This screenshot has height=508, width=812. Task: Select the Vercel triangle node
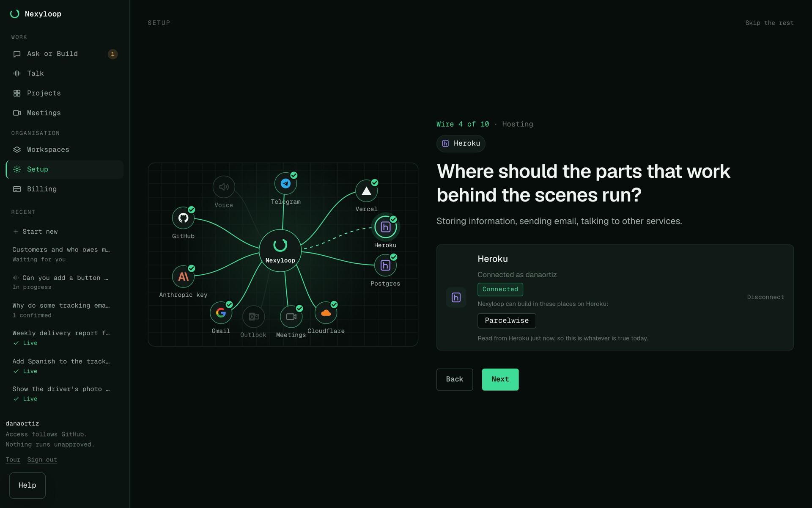point(366,191)
